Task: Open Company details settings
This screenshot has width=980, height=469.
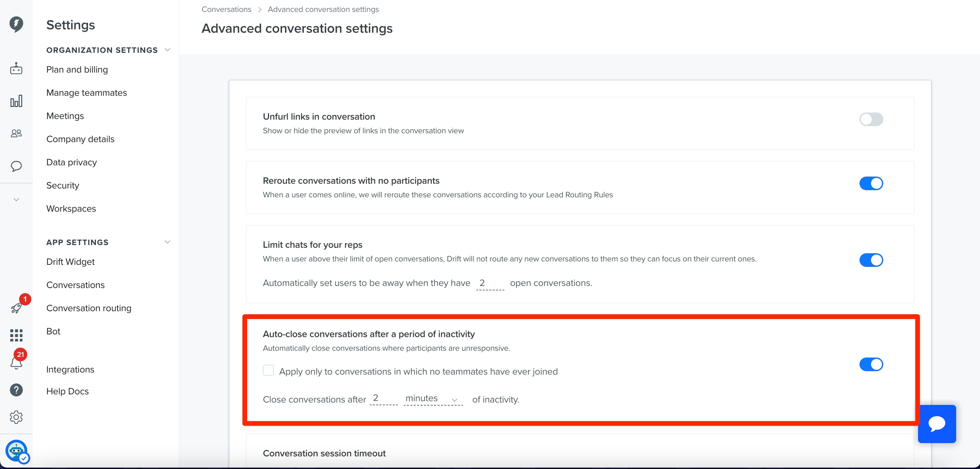Action: [x=80, y=139]
